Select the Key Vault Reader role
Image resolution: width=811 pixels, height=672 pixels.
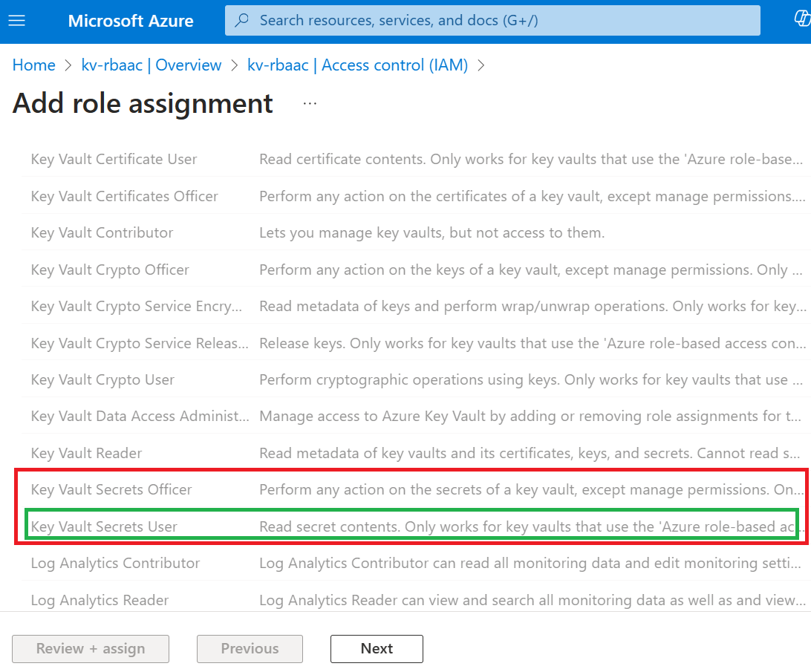point(86,453)
